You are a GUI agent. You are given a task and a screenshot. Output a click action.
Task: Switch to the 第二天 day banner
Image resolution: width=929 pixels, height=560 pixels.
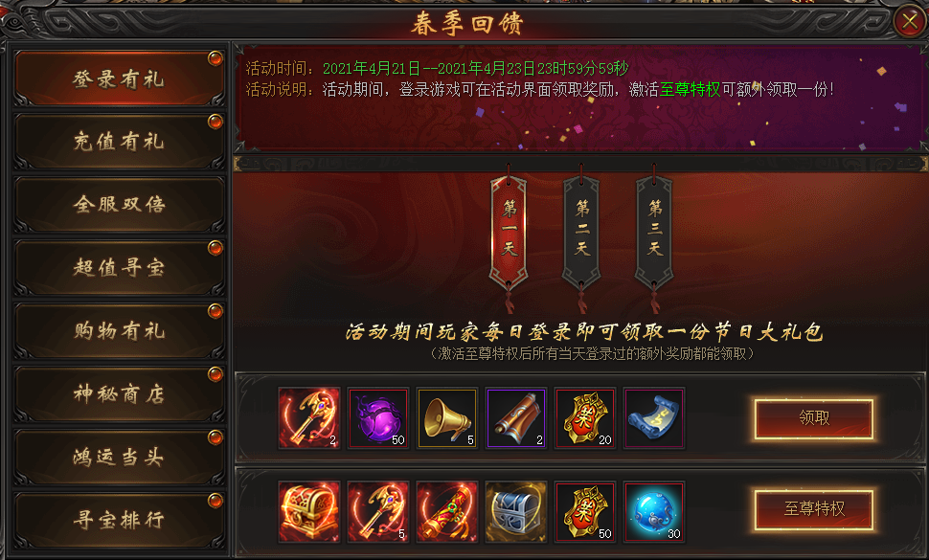click(581, 232)
